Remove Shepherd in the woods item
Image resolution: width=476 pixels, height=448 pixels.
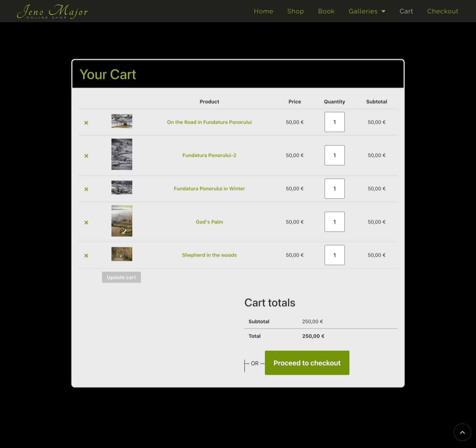coord(86,256)
